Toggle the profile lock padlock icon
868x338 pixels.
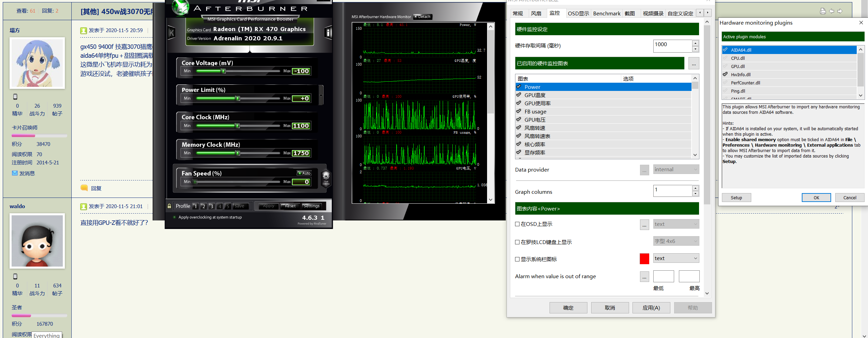[169, 206]
